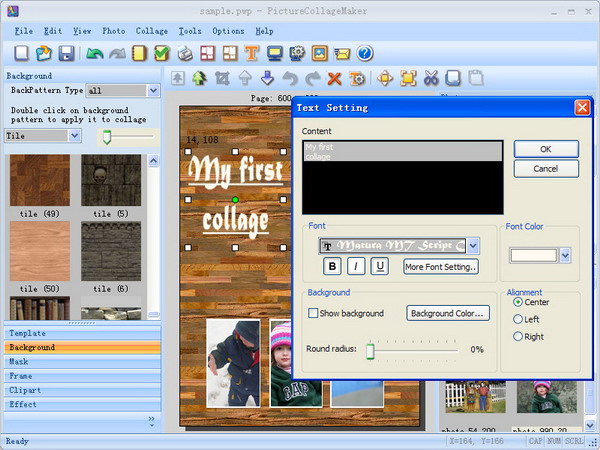Click the redo arrow in main toolbar
Screen dimensions: 600x450
(117, 53)
